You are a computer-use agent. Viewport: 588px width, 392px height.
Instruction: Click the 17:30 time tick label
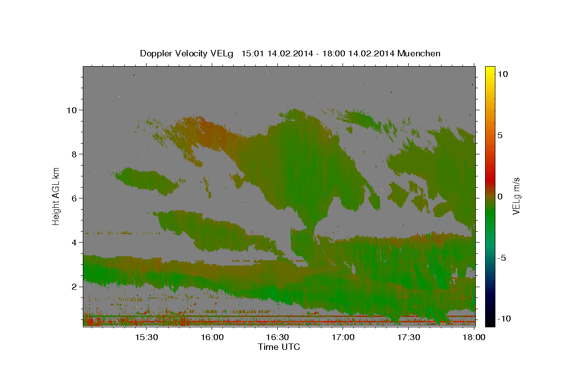tap(409, 337)
